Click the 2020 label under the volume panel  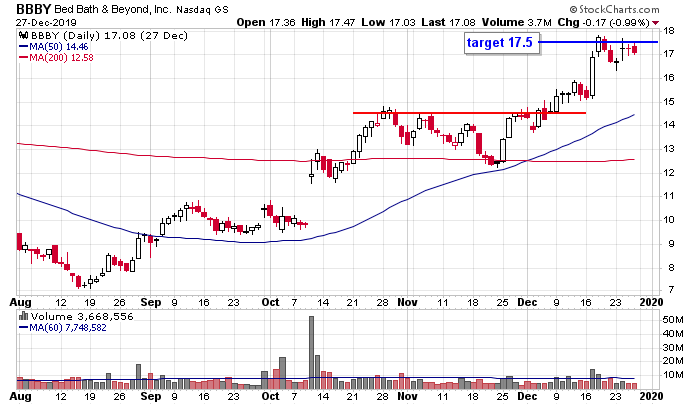[x=651, y=396]
